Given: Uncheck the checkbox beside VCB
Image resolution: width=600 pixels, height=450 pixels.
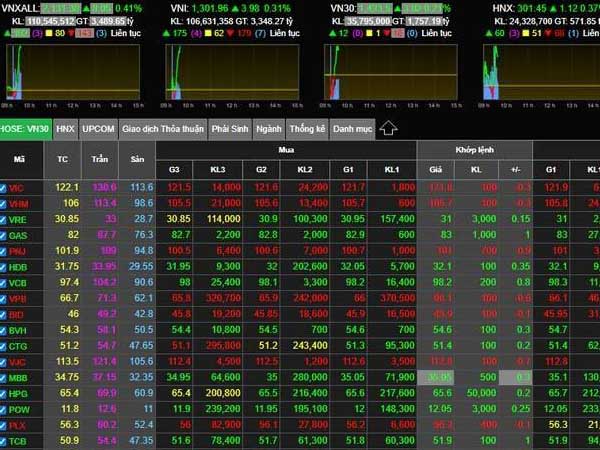Looking at the screenshot, I should click(x=6, y=282).
